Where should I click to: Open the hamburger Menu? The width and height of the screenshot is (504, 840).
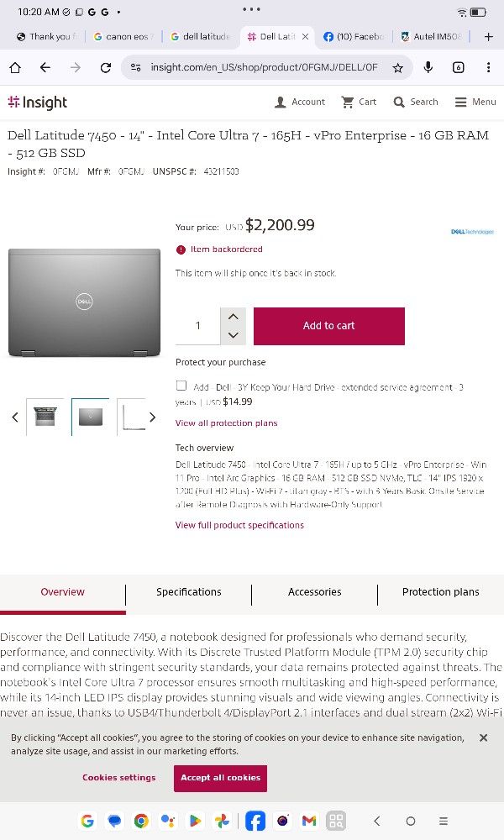click(475, 102)
